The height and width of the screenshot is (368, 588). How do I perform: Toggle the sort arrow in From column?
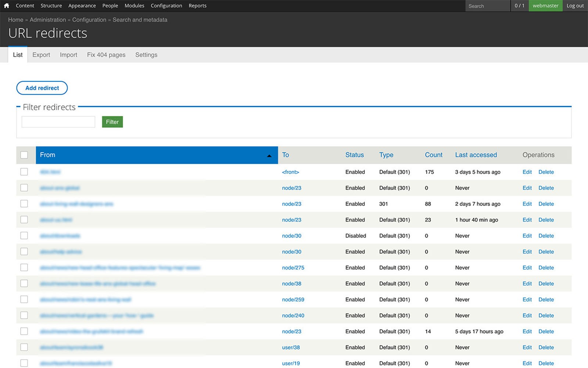click(x=269, y=156)
